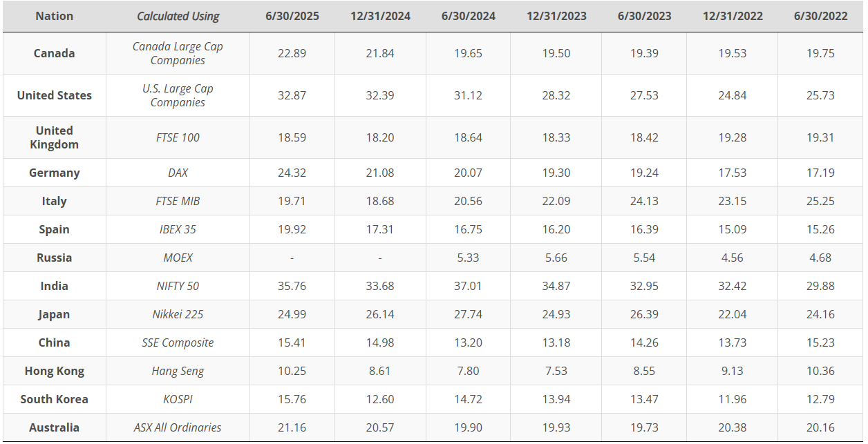868x444 pixels.
Task: Select the 12/31/2024 column header
Action: (x=380, y=16)
